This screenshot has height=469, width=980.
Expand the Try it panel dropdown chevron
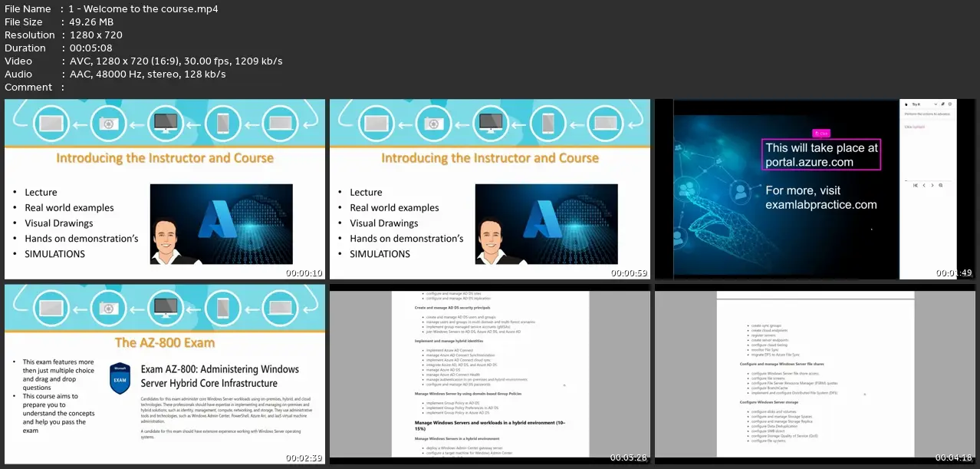coord(936,104)
